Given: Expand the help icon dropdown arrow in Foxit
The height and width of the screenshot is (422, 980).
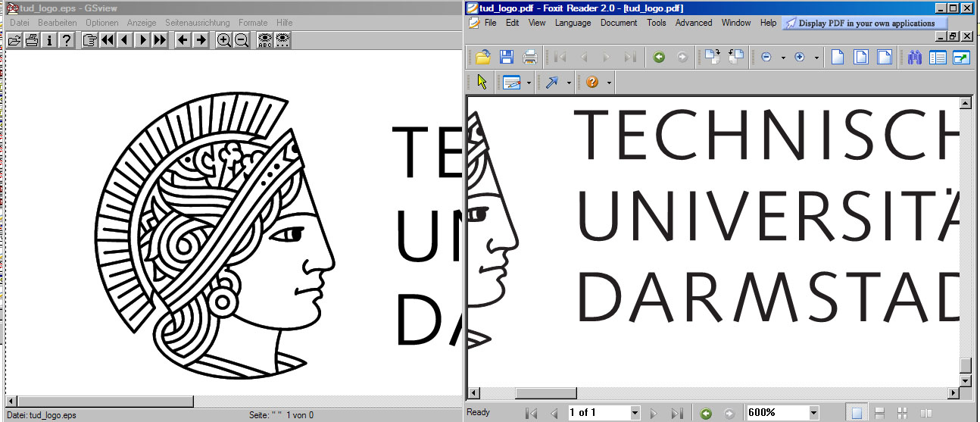Looking at the screenshot, I should point(609,83).
